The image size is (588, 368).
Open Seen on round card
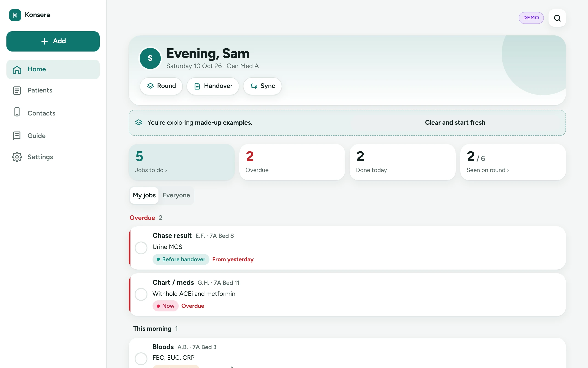click(513, 162)
